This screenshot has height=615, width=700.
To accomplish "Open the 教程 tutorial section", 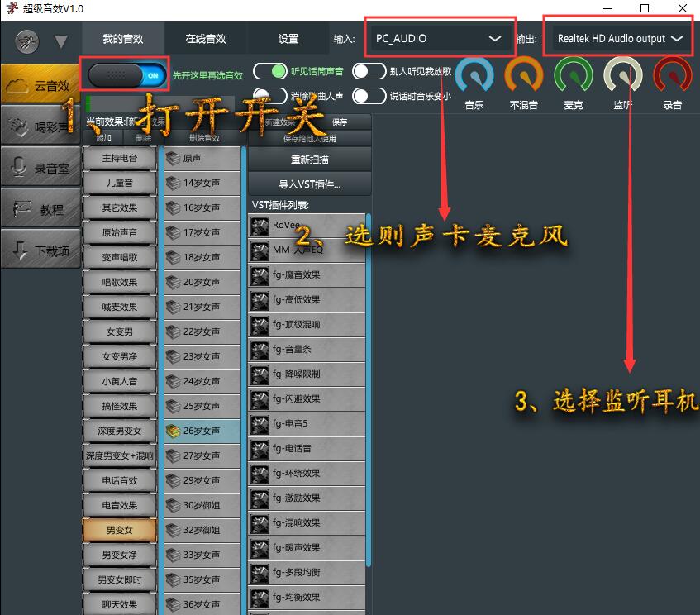I will coord(40,208).
